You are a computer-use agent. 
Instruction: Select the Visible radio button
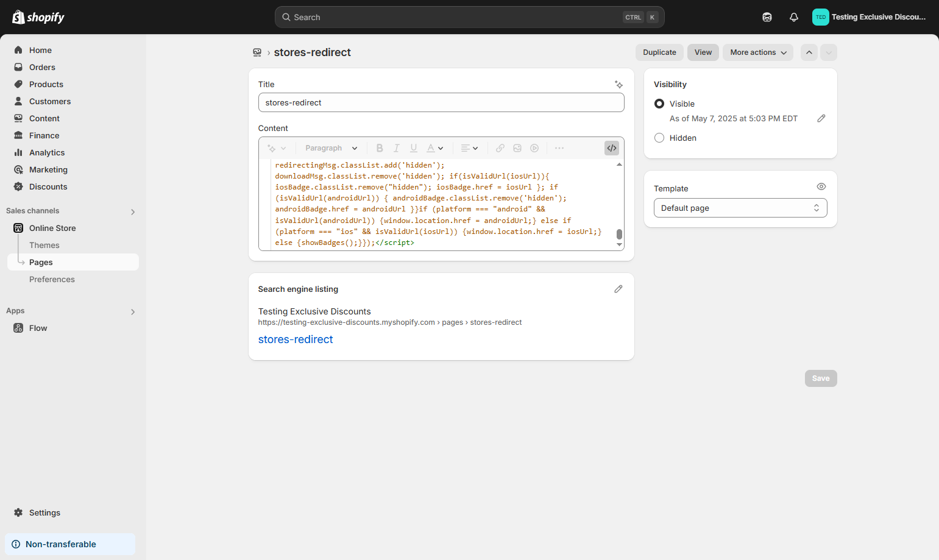click(659, 104)
